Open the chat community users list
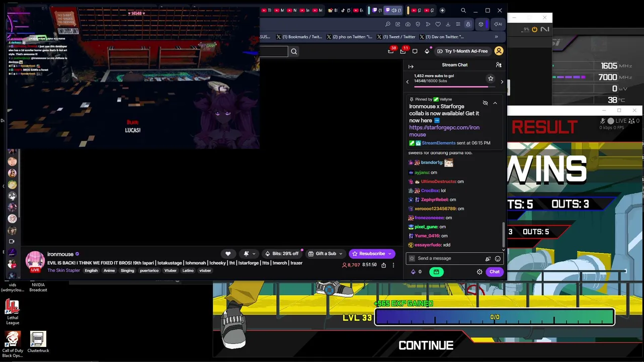The width and height of the screenshot is (644, 362). point(499,65)
